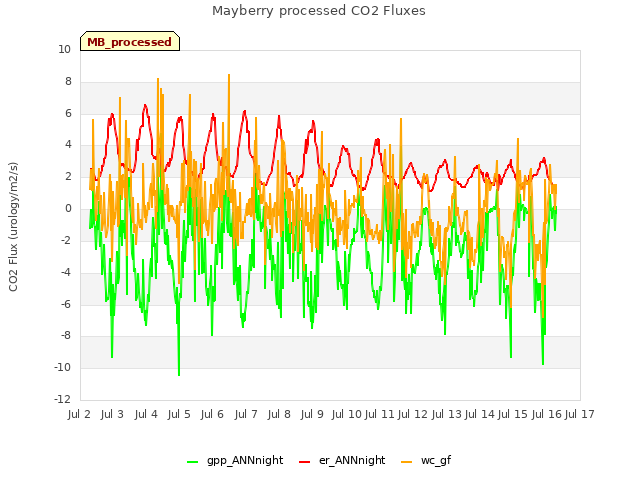Image resolution: width=640 pixels, height=480 pixels.
Task: Click the Jul 3 x-axis label
Action: [x=112, y=414]
